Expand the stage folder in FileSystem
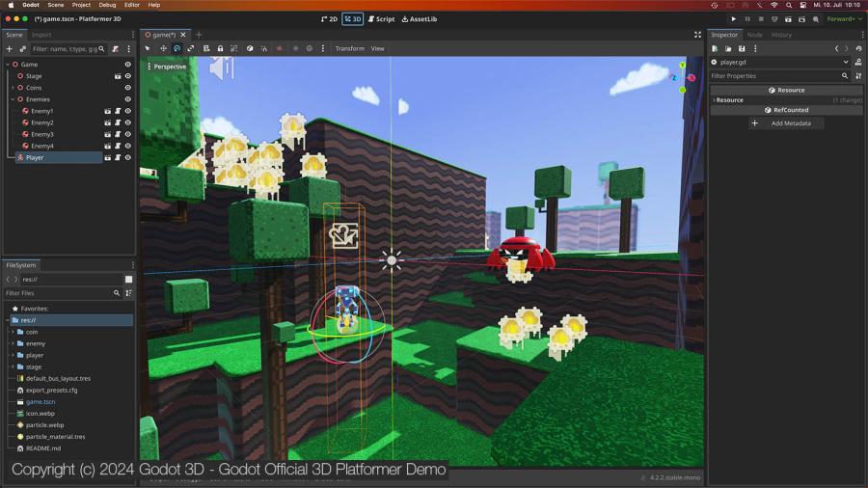The image size is (868, 488). [x=14, y=366]
